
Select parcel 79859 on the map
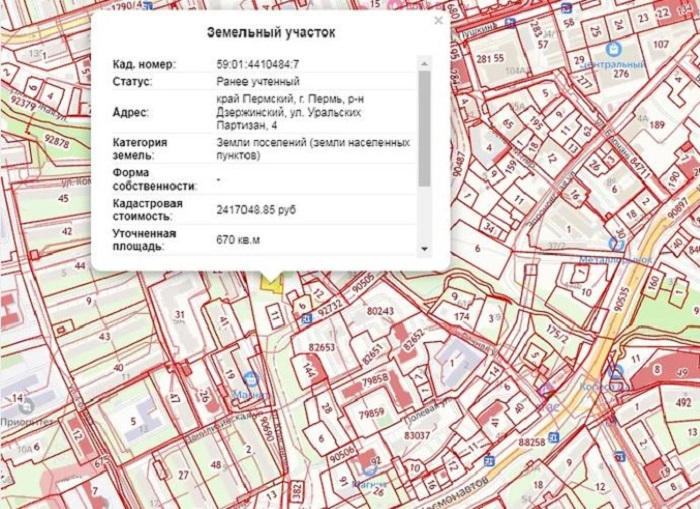pyautogui.click(x=372, y=412)
